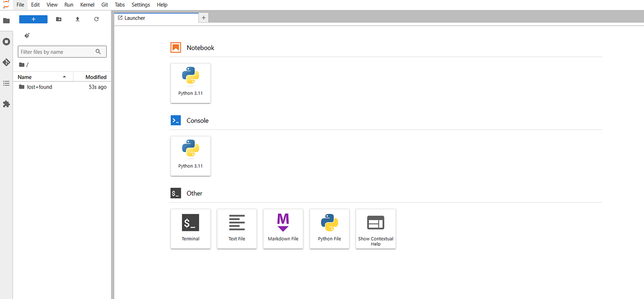Open the Settings menu

click(x=141, y=5)
